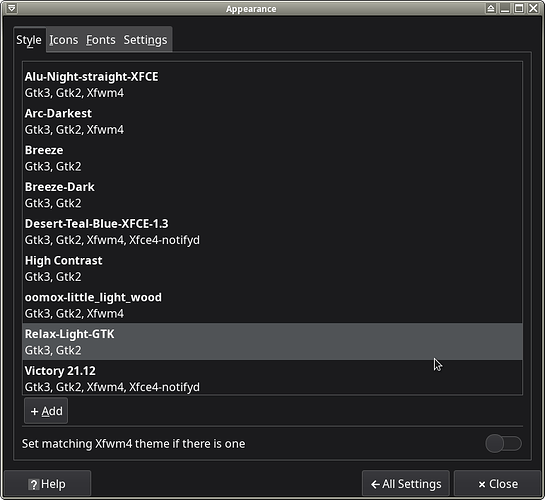
Task: Pick the High Contrast theme
Action: click(272, 269)
